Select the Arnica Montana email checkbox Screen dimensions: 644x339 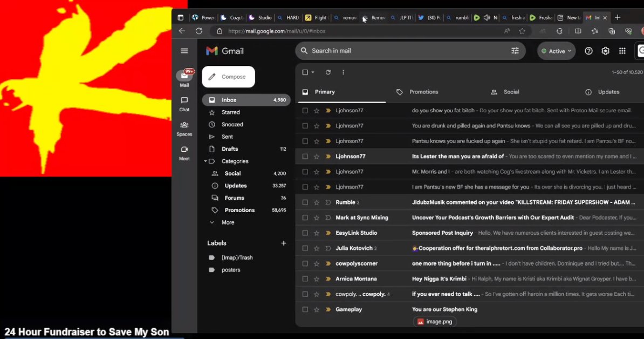click(x=305, y=279)
